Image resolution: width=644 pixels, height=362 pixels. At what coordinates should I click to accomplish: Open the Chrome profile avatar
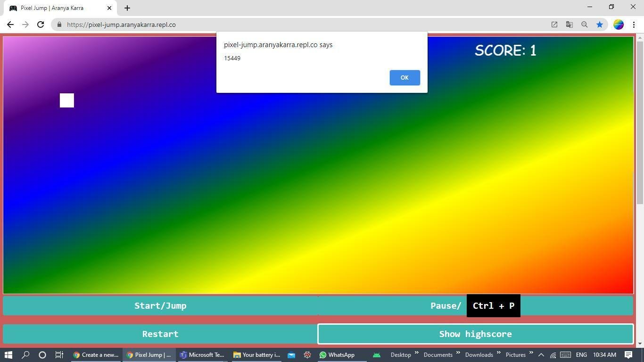[618, 25]
